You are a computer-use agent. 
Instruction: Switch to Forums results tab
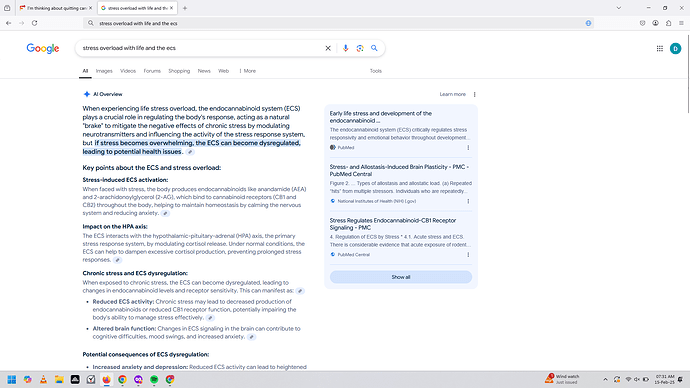tap(152, 71)
